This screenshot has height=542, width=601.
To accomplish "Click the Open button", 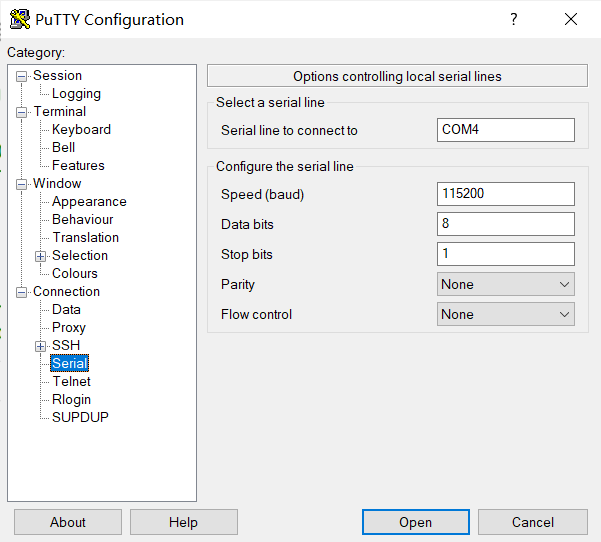I will [x=415, y=522].
